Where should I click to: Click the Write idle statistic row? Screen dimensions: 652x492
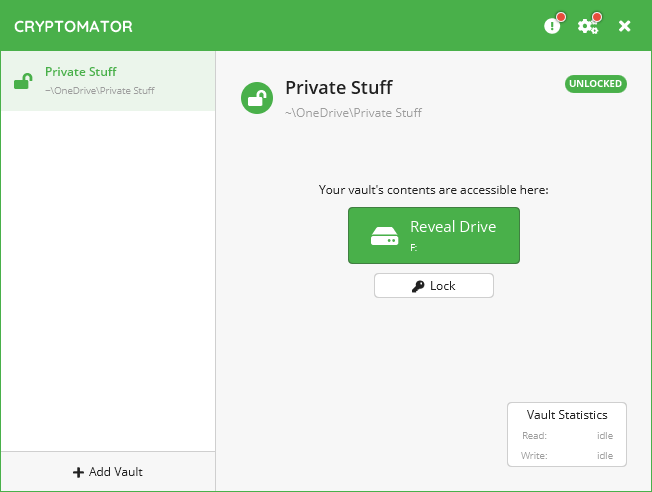[567, 456]
